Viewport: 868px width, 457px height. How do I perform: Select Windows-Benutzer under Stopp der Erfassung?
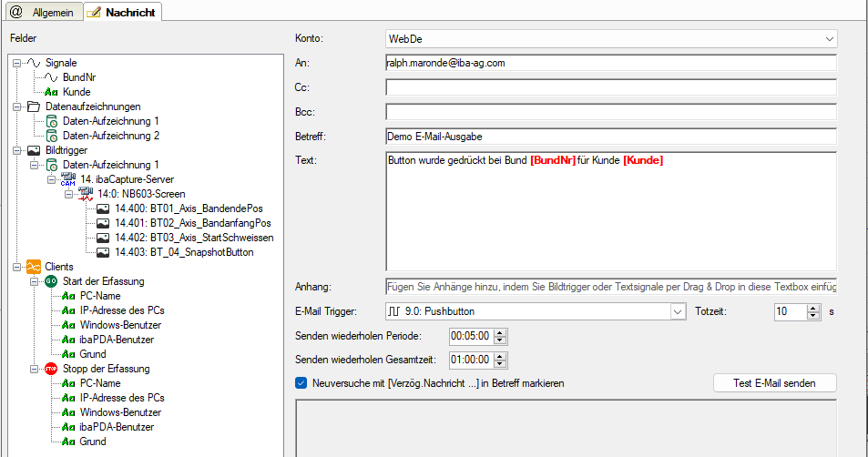click(120, 412)
